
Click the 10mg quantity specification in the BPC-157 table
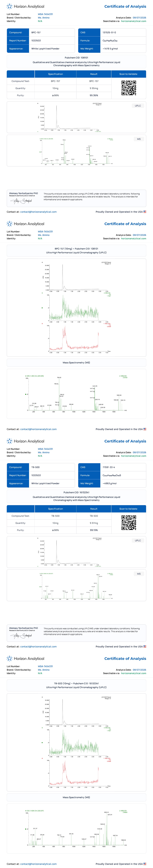pyautogui.click(x=55, y=88)
